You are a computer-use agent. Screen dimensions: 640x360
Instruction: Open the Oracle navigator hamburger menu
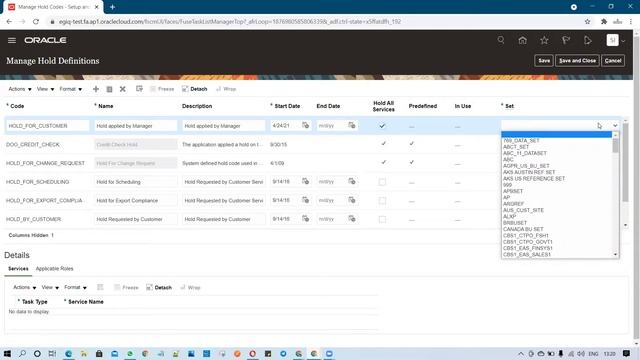(x=12, y=40)
